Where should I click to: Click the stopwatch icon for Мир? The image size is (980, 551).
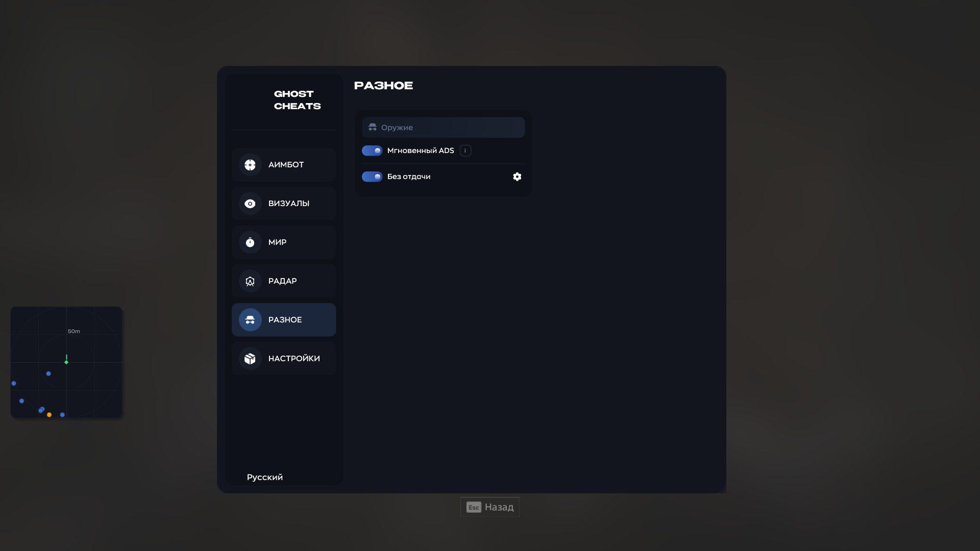tap(250, 242)
